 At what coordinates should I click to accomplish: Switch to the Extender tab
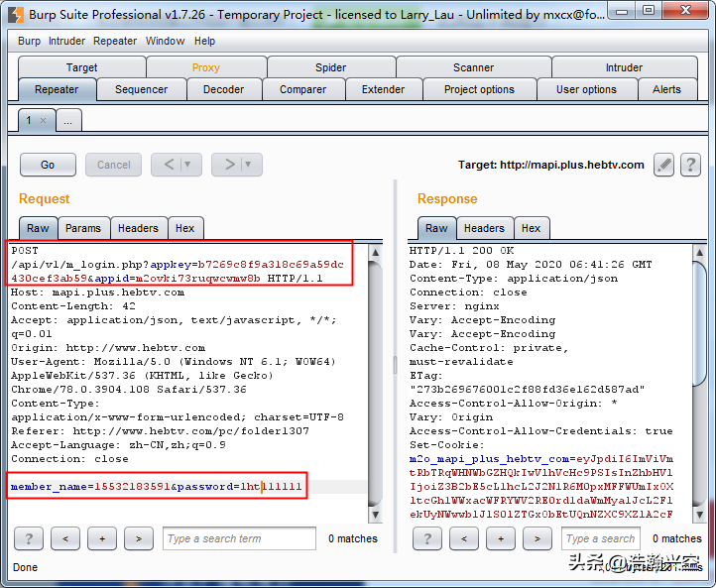(x=383, y=89)
